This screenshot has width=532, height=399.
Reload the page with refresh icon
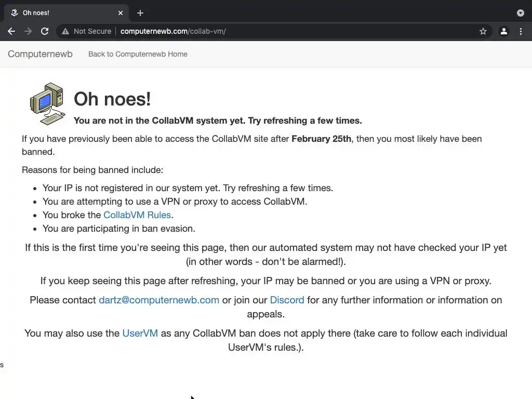point(45,31)
